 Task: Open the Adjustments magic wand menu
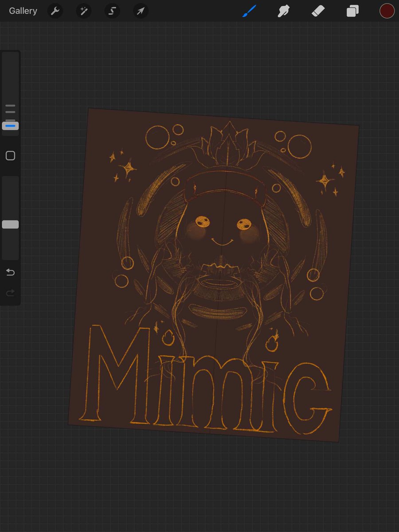83,11
